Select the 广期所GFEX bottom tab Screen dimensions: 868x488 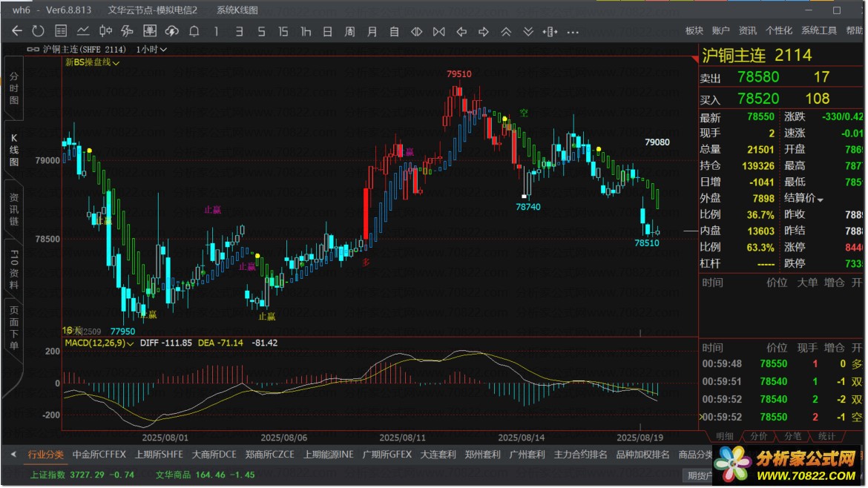[387, 455]
